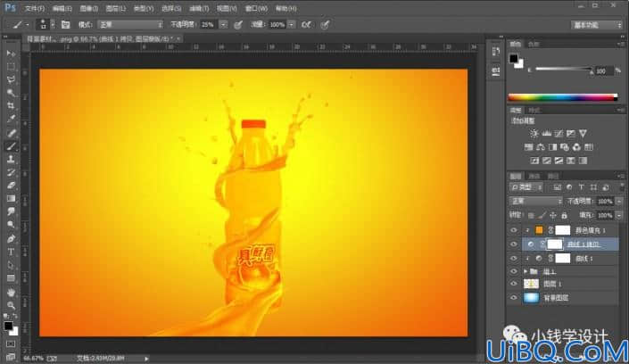
Task: Select the Pen tool
Action: pos(11,239)
